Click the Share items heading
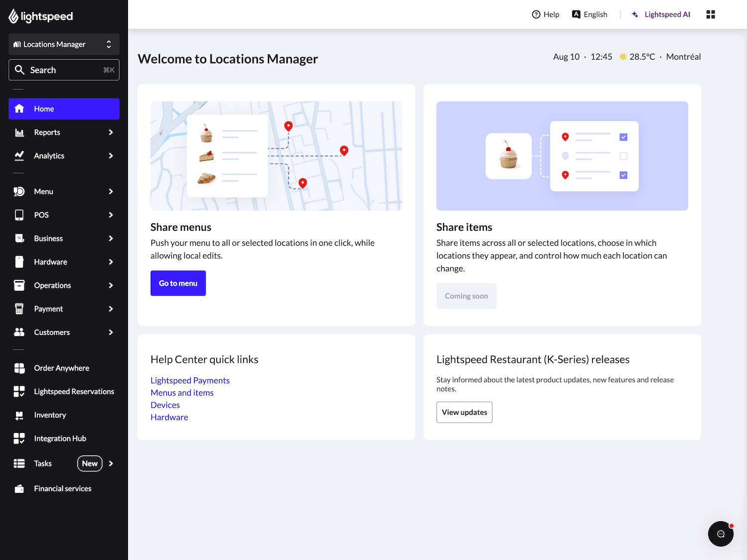Screen dimensions: 747x560 point(464,227)
